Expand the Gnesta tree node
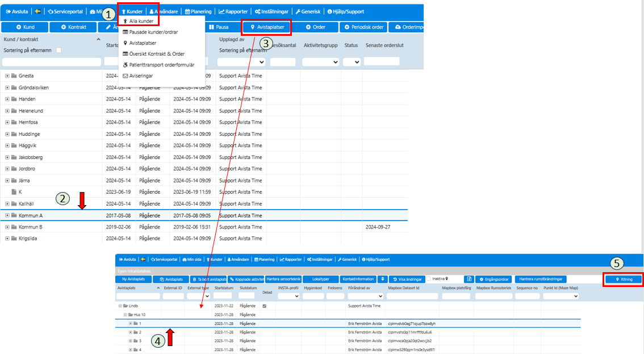The image size is (644, 354). pos(7,76)
